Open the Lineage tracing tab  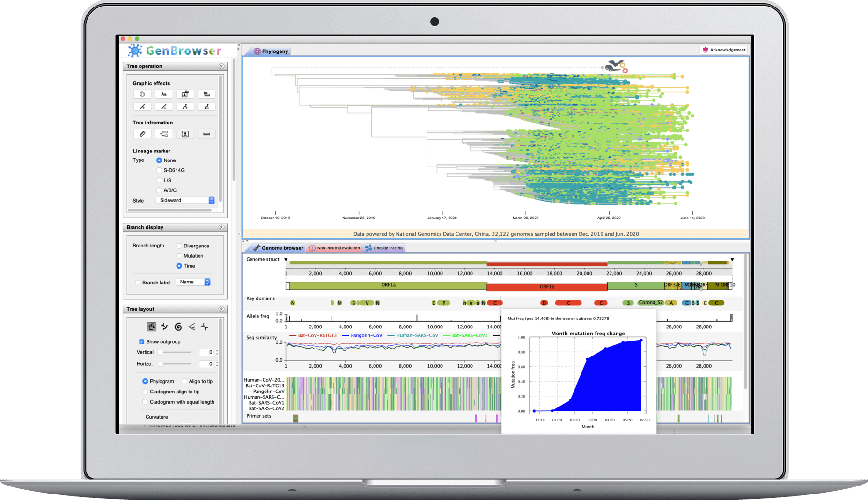(x=384, y=248)
